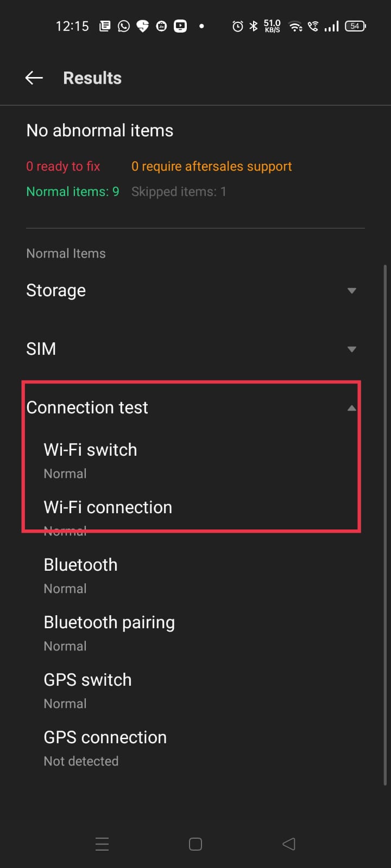The image size is (391, 868).
Task: Tap the Android recent apps menu icon
Action: [x=102, y=844]
